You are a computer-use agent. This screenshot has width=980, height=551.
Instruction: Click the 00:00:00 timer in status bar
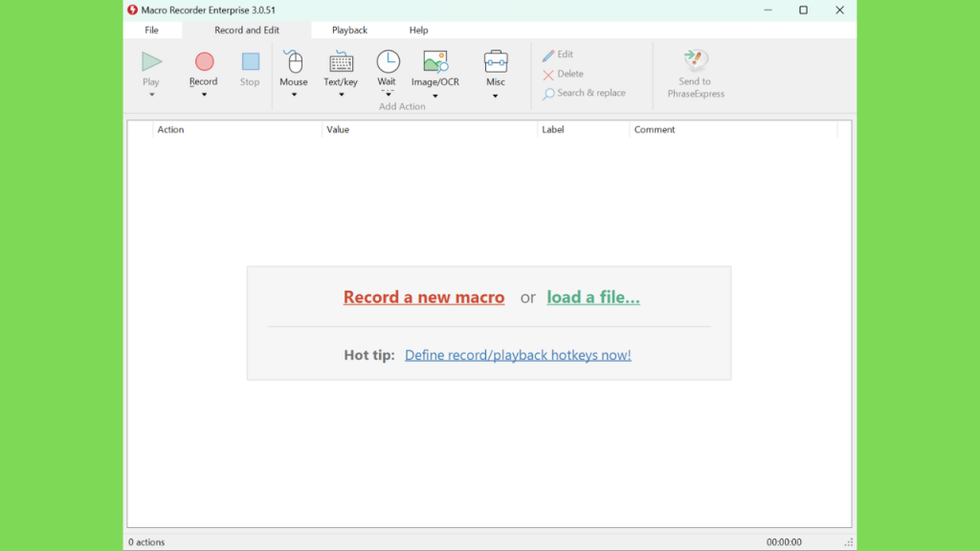pos(784,542)
